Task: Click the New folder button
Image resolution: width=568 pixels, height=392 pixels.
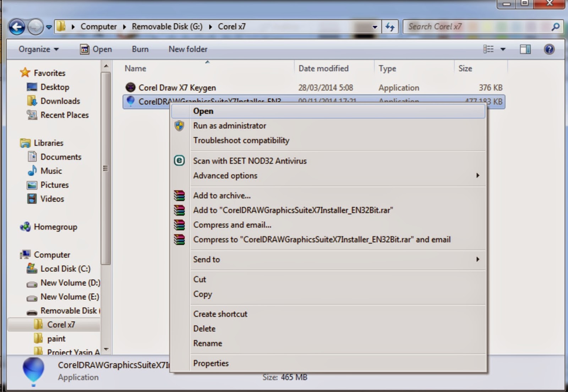Action: (x=188, y=49)
